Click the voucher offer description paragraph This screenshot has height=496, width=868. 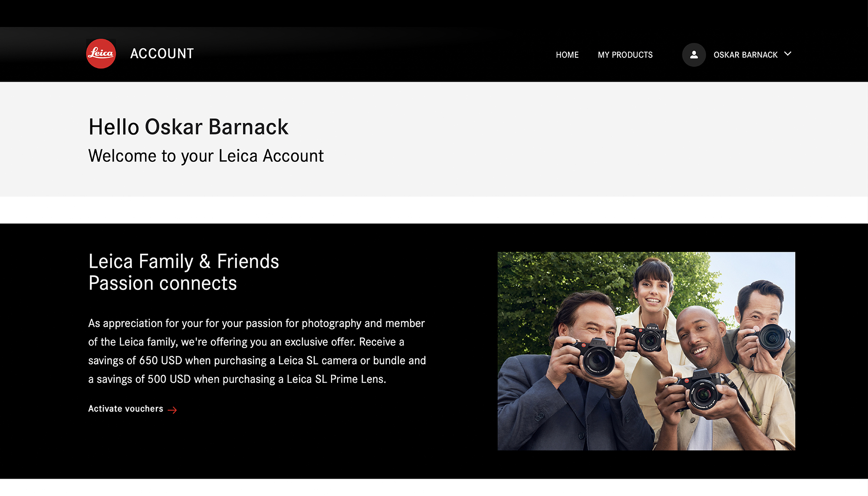pyautogui.click(x=257, y=351)
